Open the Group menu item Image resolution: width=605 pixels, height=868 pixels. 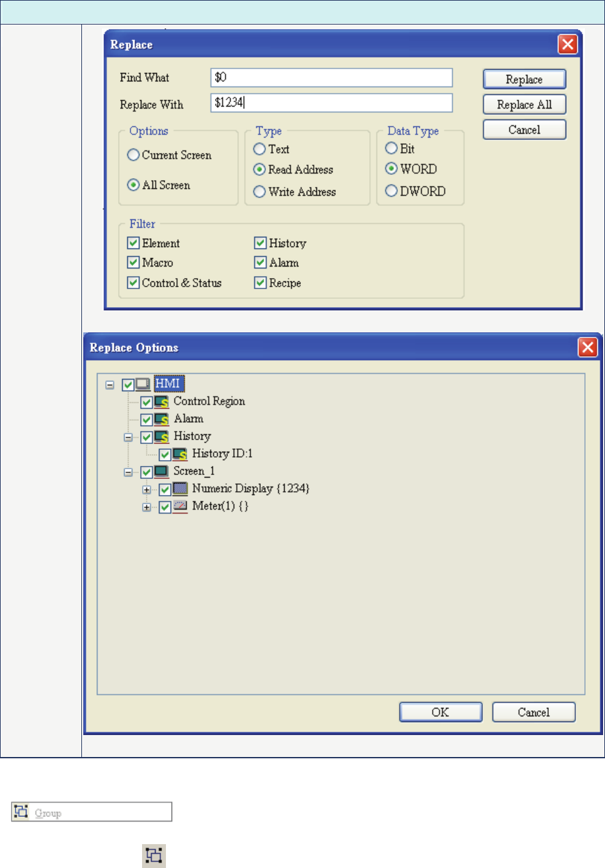(92, 812)
